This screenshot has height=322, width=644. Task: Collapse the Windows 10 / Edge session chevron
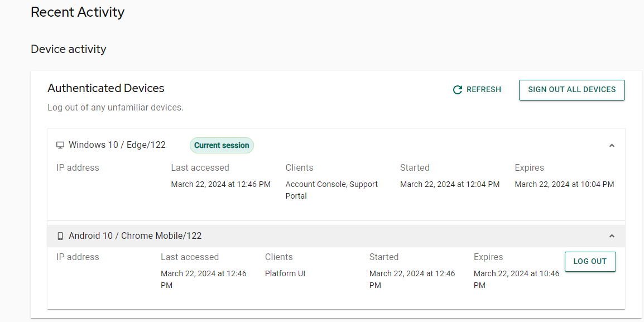click(612, 146)
